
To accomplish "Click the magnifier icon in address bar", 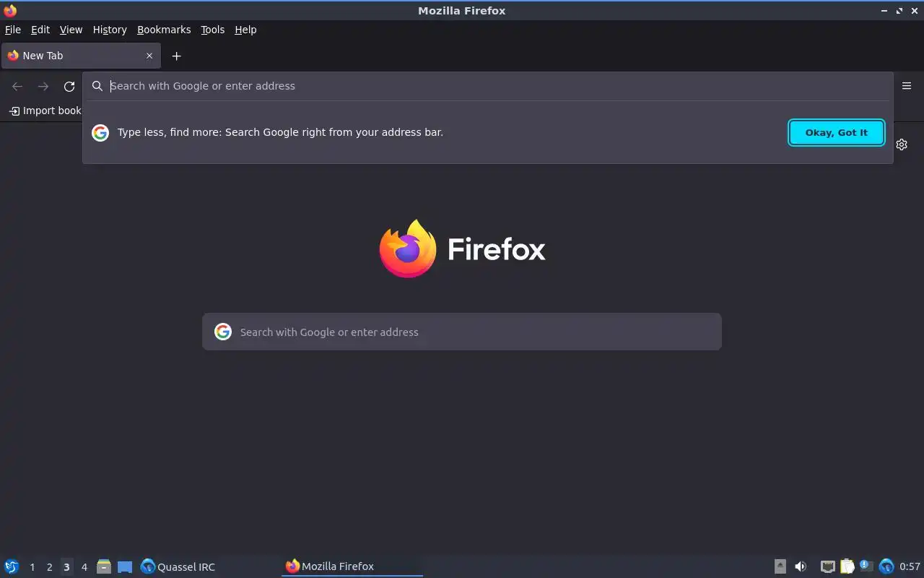I will [x=97, y=86].
